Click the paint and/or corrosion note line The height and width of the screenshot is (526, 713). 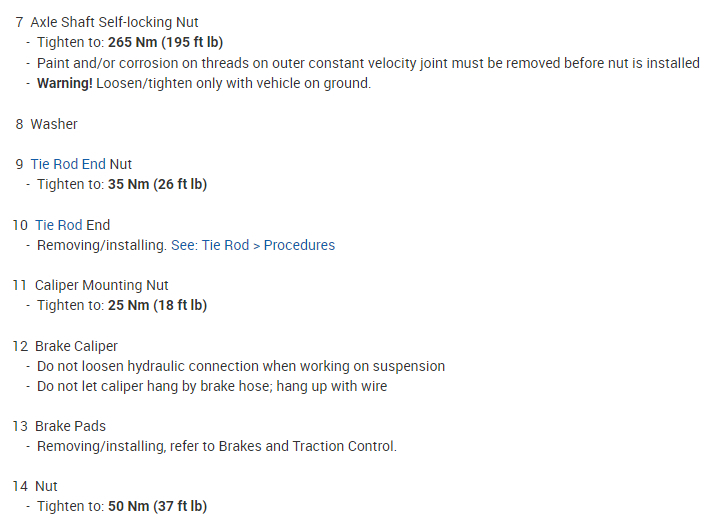pos(368,63)
